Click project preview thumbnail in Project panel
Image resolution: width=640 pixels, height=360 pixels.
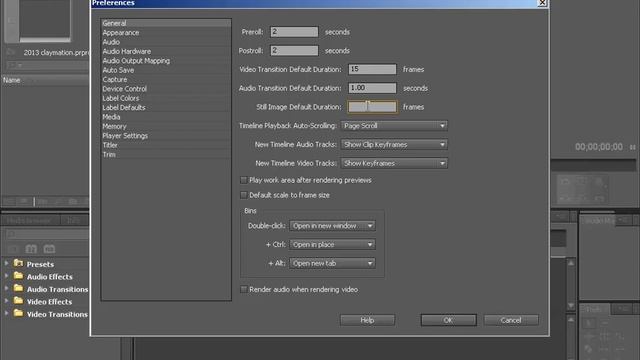point(45,20)
